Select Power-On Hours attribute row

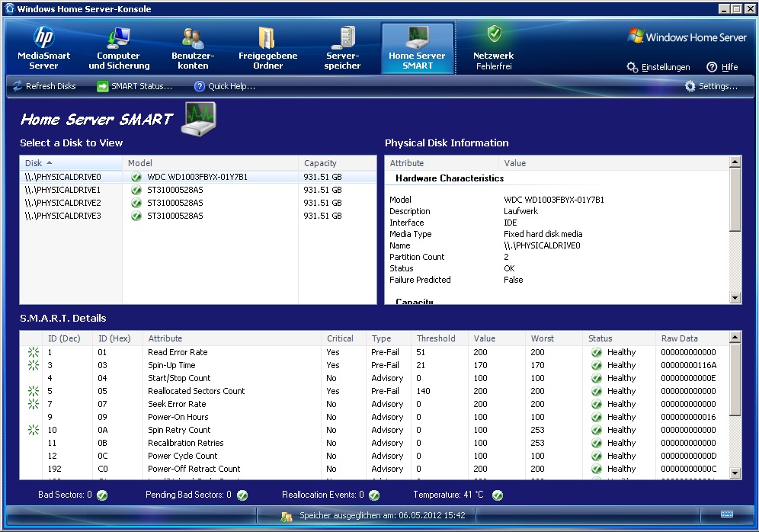click(x=374, y=417)
